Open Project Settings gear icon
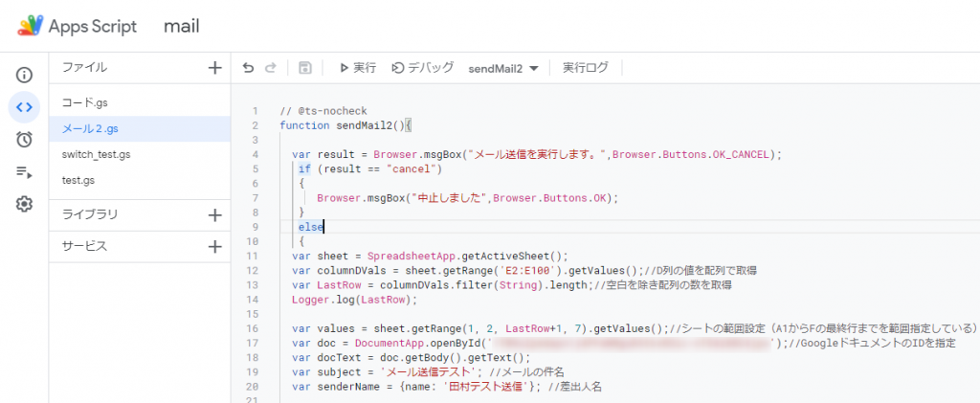The image size is (980, 403). click(x=24, y=204)
